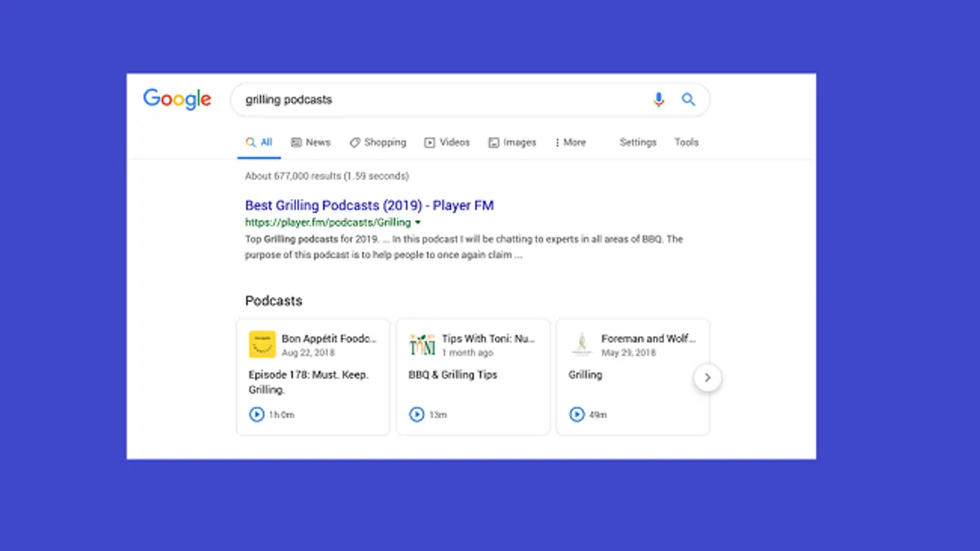Play the 49m Grilling episode
This screenshot has height=551, width=980.
point(577,415)
